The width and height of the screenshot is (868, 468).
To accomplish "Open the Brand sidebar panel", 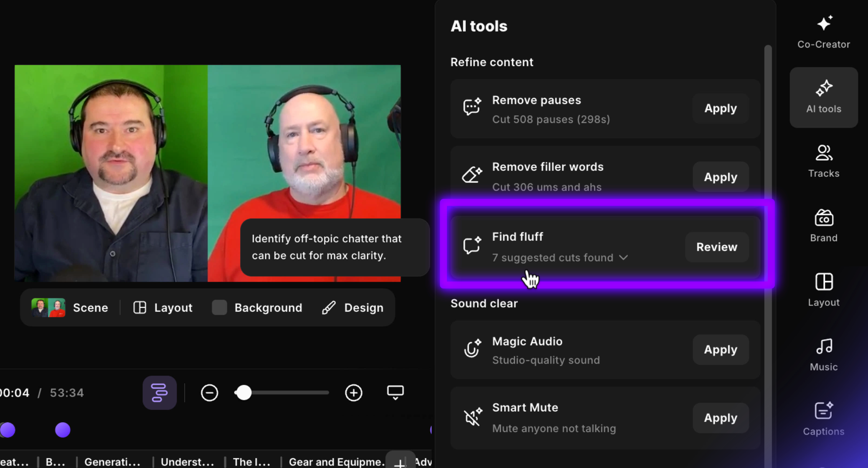I will [x=823, y=226].
